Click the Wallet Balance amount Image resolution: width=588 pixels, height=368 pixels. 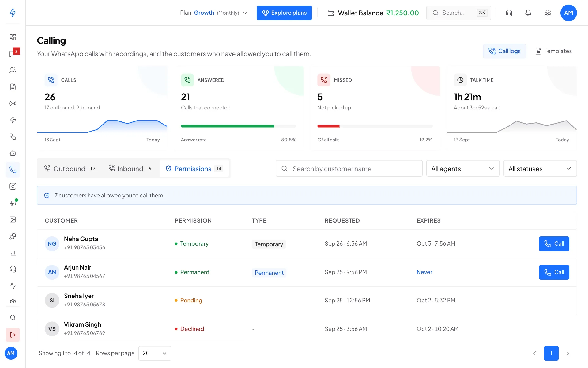pyautogui.click(x=402, y=13)
